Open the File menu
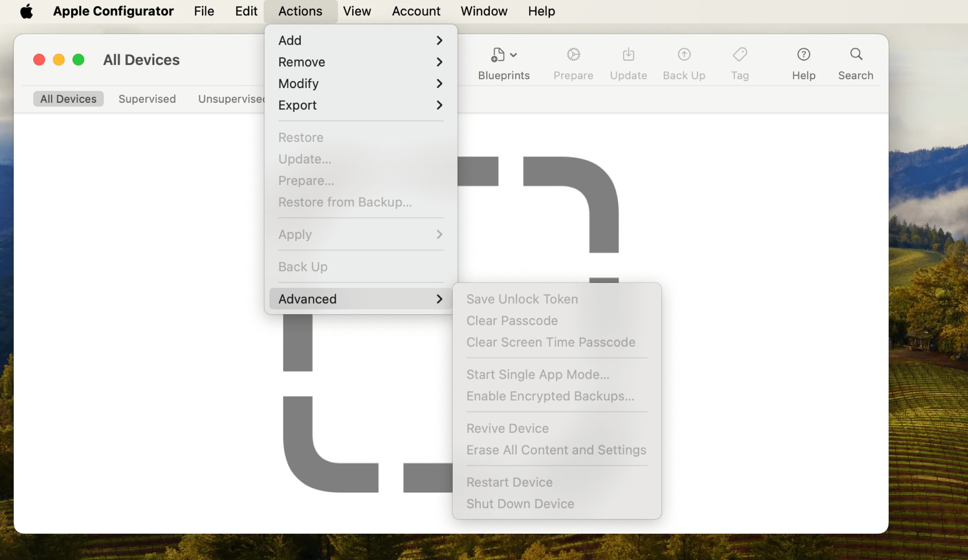 [x=204, y=11]
